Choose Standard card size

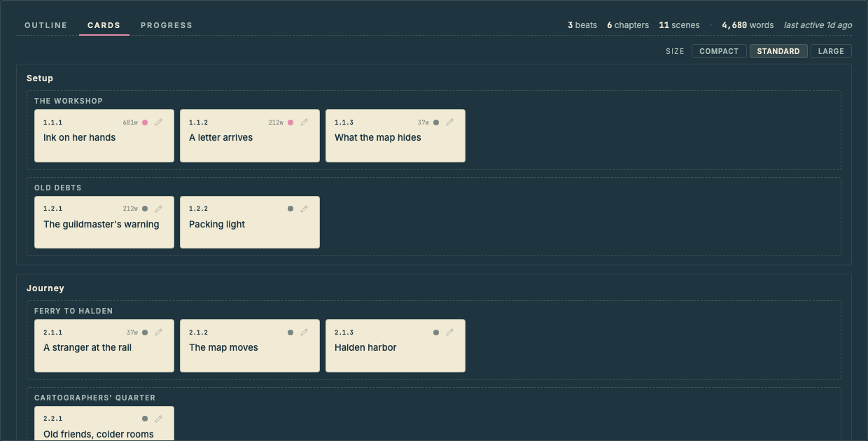click(x=778, y=51)
